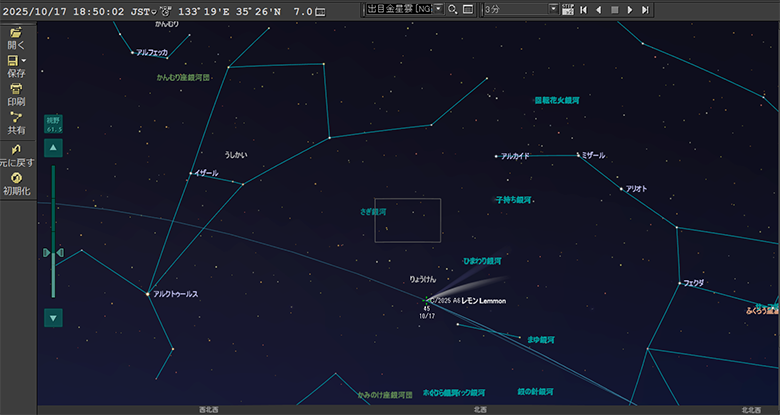Click the stop playback button
The height and width of the screenshot is (415, 780).
pyautogui.click(x=614, y=9)
